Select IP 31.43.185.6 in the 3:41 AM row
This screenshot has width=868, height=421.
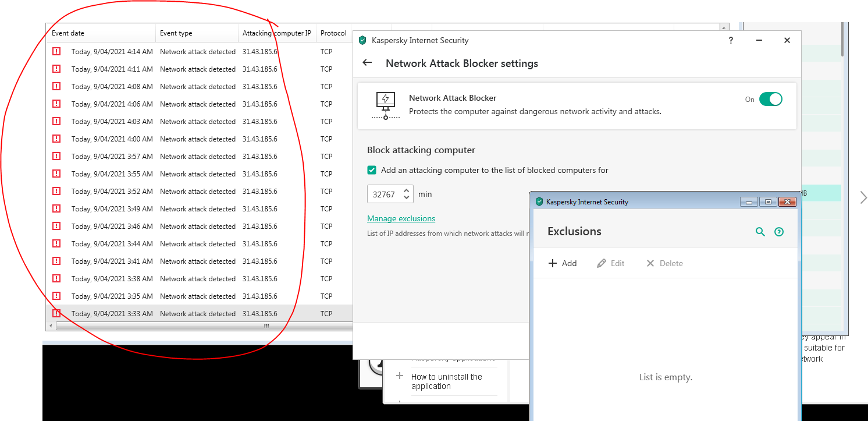pos(260,261)
